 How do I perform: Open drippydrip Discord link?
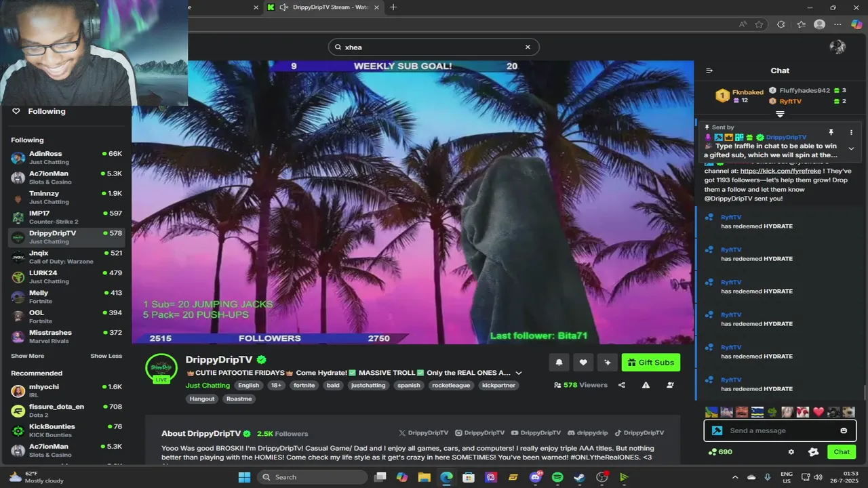588,432
